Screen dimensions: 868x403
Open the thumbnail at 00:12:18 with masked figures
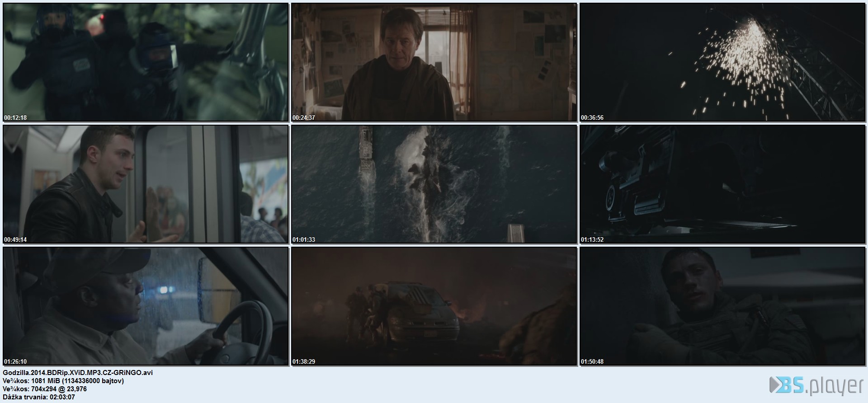coord(146,62)
